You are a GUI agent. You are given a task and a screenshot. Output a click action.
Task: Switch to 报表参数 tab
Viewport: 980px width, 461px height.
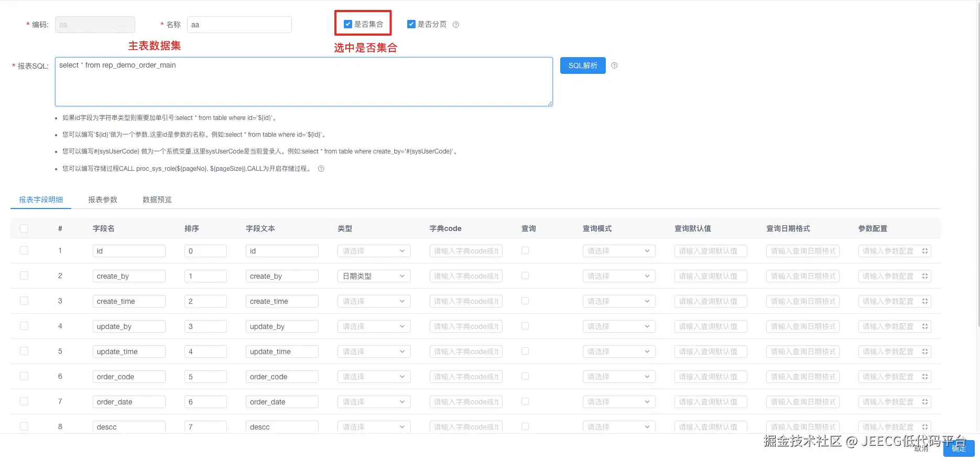(x=103, y=200)
